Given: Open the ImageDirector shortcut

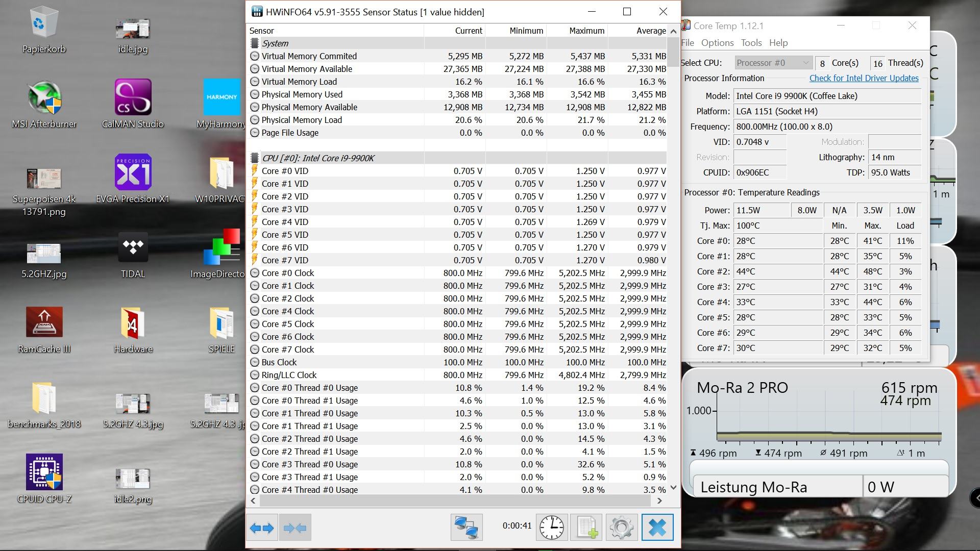Looking at the screenshot, I should click(x=219, y=255).
